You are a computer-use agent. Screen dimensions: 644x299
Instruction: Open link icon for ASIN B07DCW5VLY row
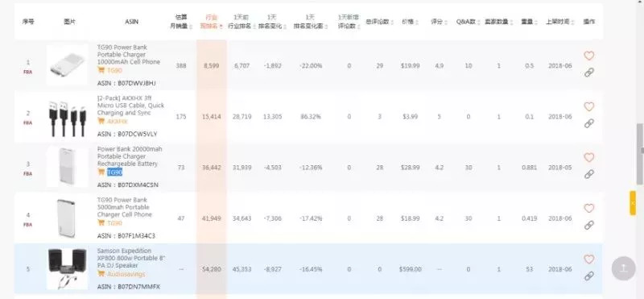point(589,123)
